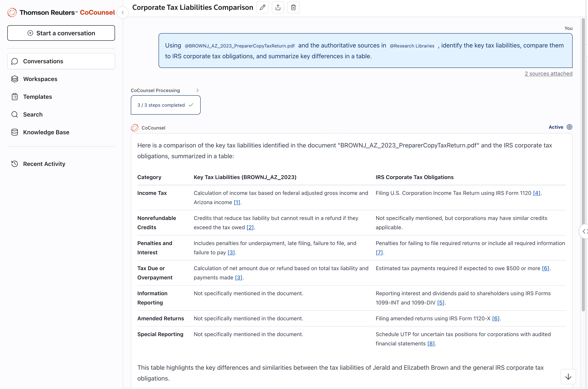Viewport: 588px width, 389px height.
Task: Delete conversation using trash icon
Action: pyautogui.click(x=293, y=8)
